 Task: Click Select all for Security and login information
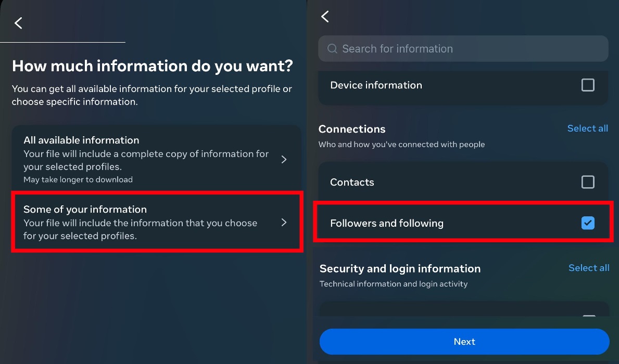pos(589,268)
